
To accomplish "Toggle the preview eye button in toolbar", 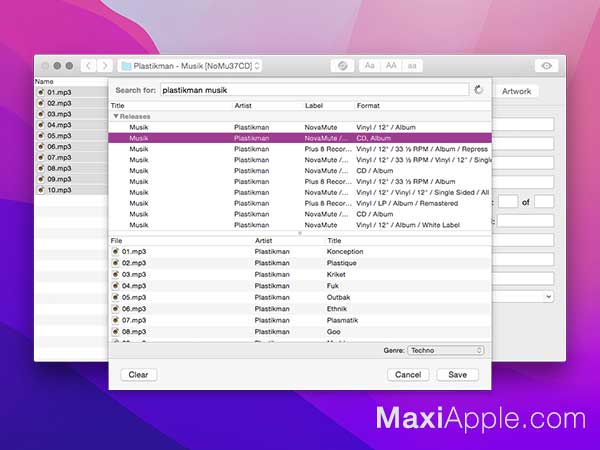I will [546, 66].
